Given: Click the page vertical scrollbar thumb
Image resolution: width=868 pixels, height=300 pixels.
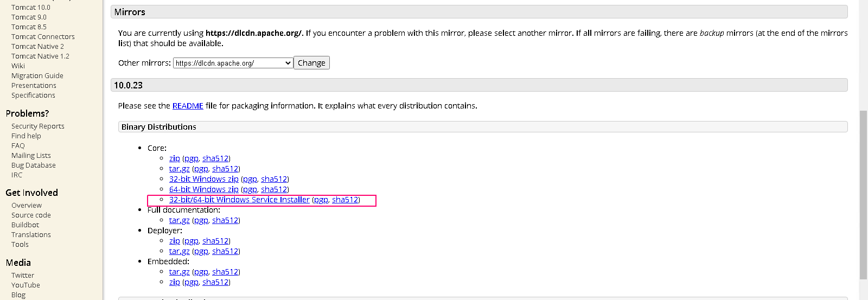Looking at the screenshot, I should (x=863, y=195).
